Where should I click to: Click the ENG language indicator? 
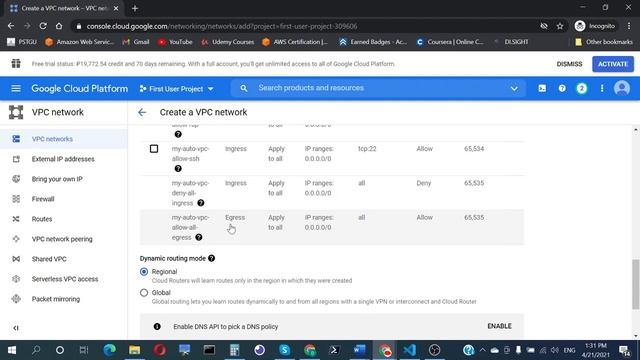pos(569,350)
